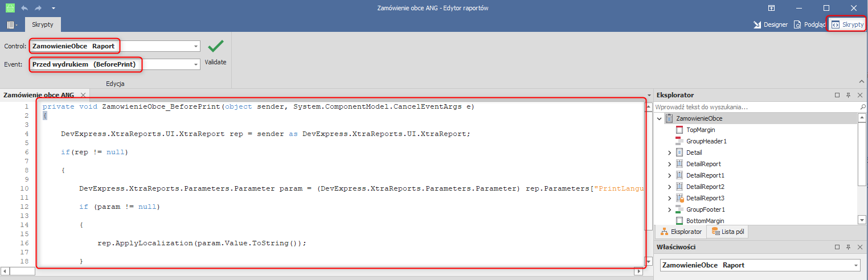Close the Zamówienie obce ANG document tab
868x280 pixels.
pos(83,95)
